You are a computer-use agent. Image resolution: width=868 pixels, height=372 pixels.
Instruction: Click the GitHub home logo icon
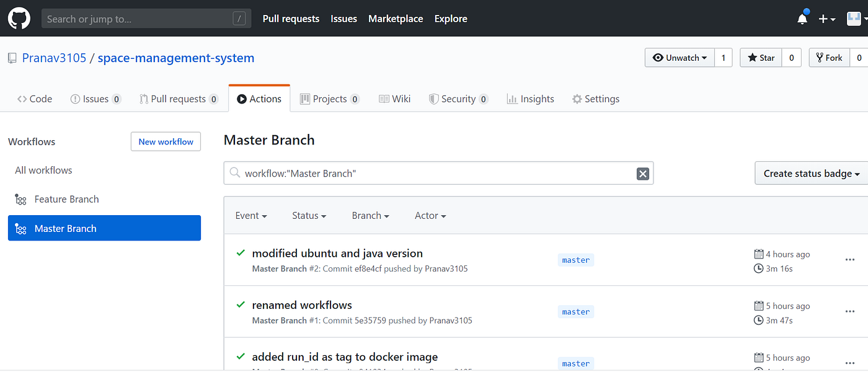point(19,18)
